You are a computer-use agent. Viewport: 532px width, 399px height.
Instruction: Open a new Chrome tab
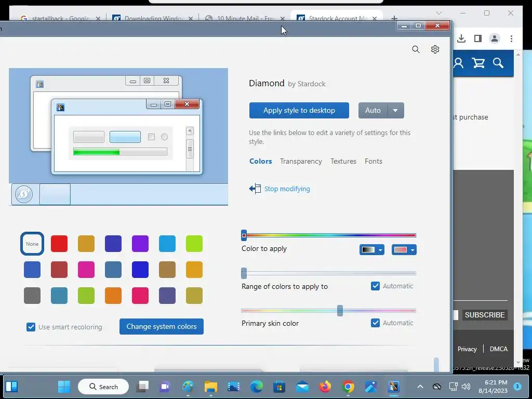(x=394, y=18)
